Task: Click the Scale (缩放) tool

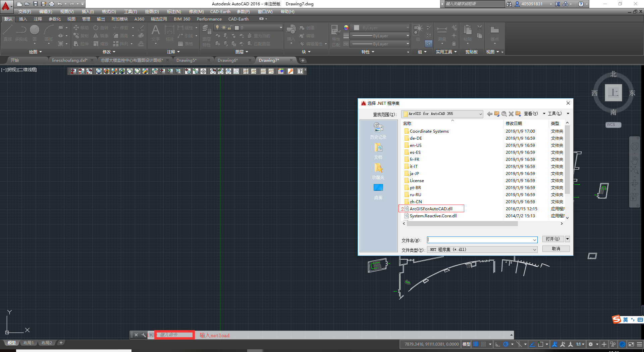Action: click(101, 44)
